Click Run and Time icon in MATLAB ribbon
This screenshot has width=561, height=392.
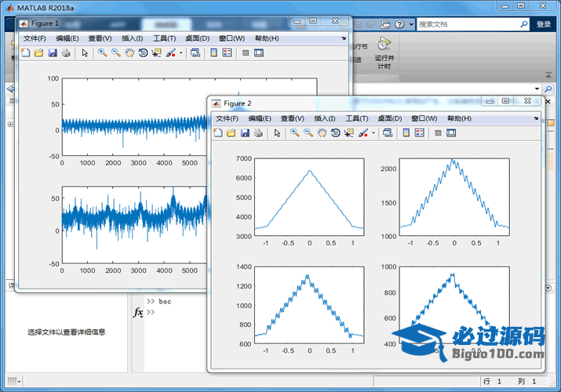tap(384, 44)
